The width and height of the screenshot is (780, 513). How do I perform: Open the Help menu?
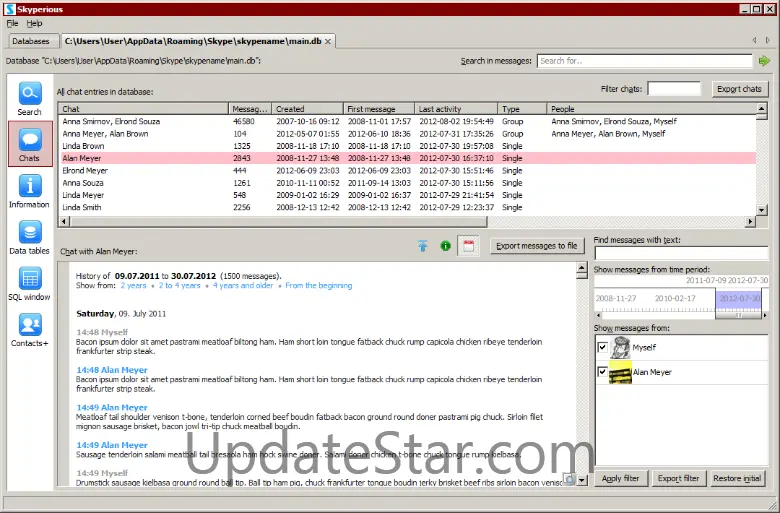click(34, 23)
